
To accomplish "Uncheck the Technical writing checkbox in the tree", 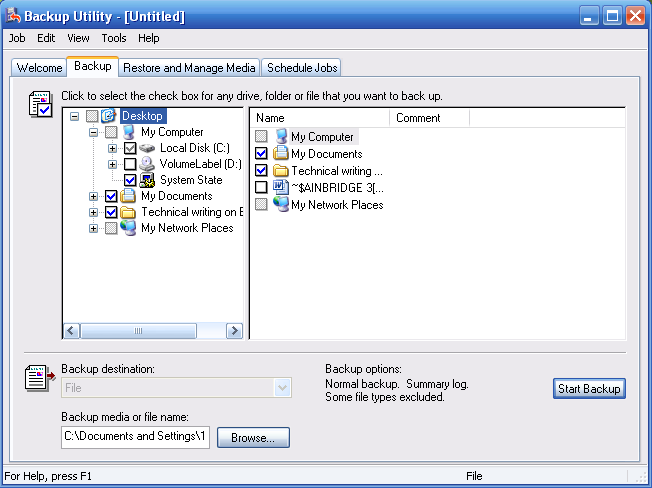I will [111, 212].
